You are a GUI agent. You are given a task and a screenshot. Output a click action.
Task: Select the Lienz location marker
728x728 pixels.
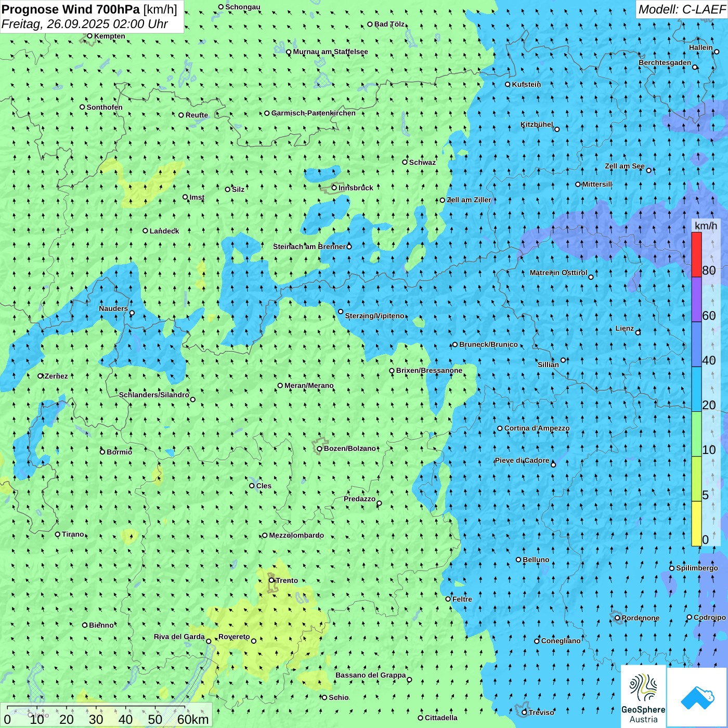click(x=638, y=332)
